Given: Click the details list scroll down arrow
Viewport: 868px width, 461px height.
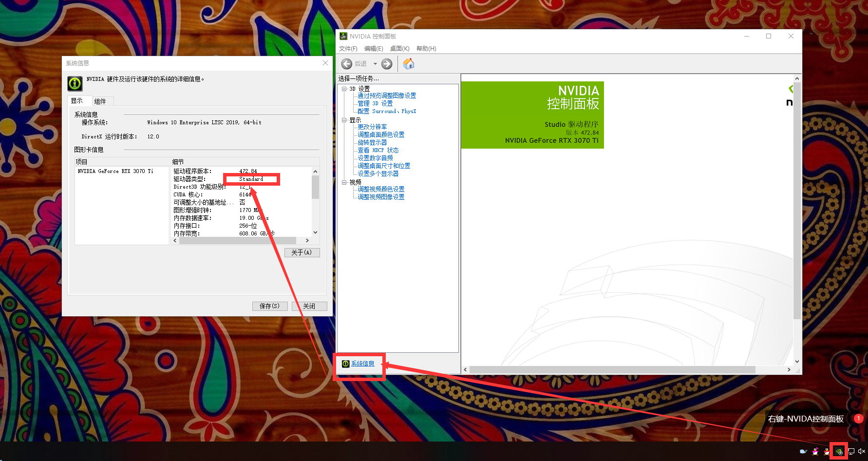Looking at the screenshot, I should pos(315,232).
